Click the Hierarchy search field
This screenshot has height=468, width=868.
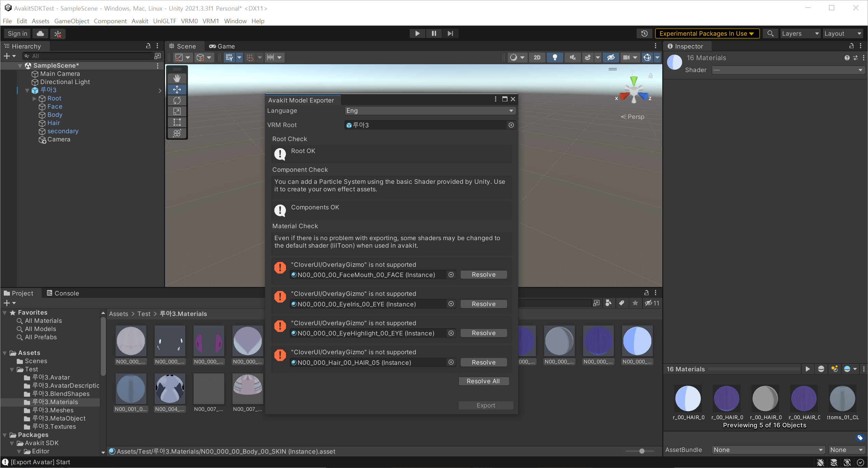point(88,56)
